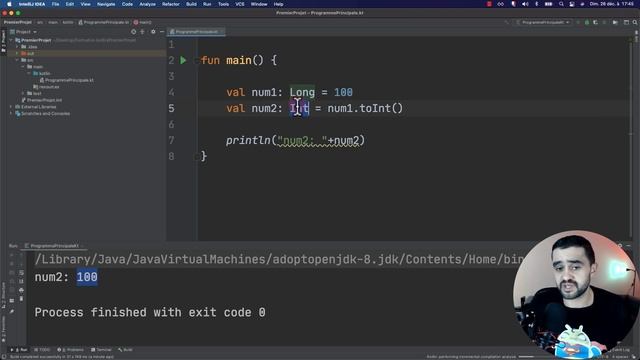Select resources folder in project tree
The height and width of the screenshot is (360, 640).
click(47, 87)
